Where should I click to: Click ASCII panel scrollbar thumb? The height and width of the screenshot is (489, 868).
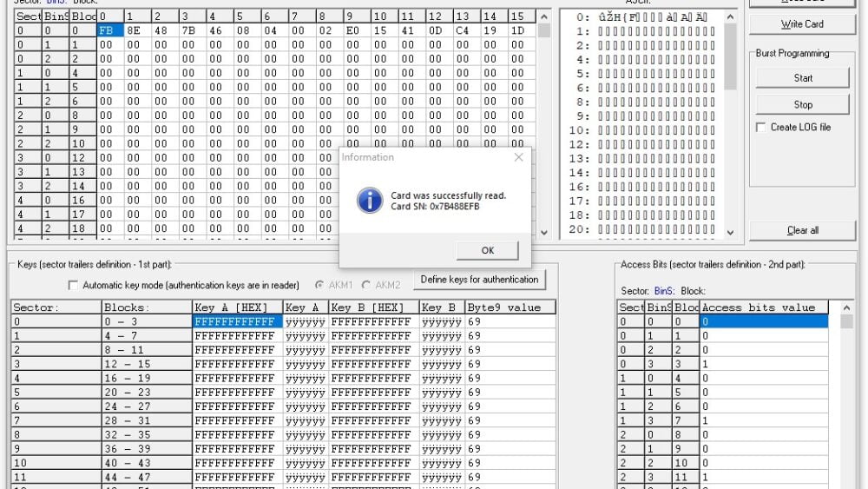pos(730,56)
